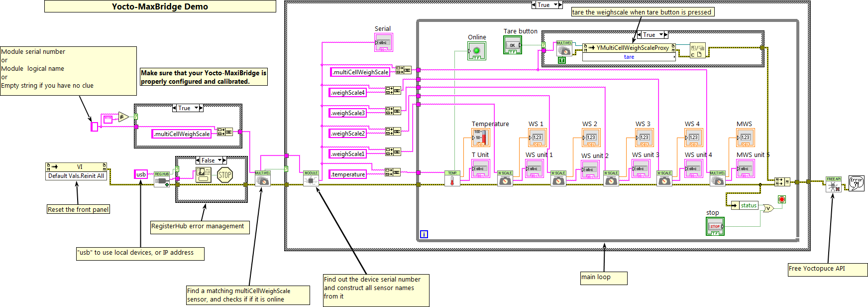The width and height of the screenshot is (868, 307).
Task: Select Default Vals.Reinit All method item
Action: [76, 176]
